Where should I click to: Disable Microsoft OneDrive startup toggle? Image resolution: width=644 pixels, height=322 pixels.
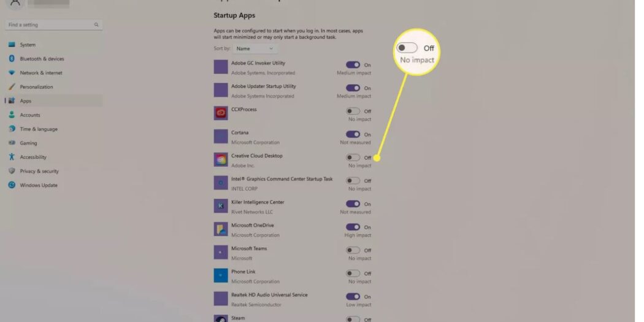click(x=353, y=227)
